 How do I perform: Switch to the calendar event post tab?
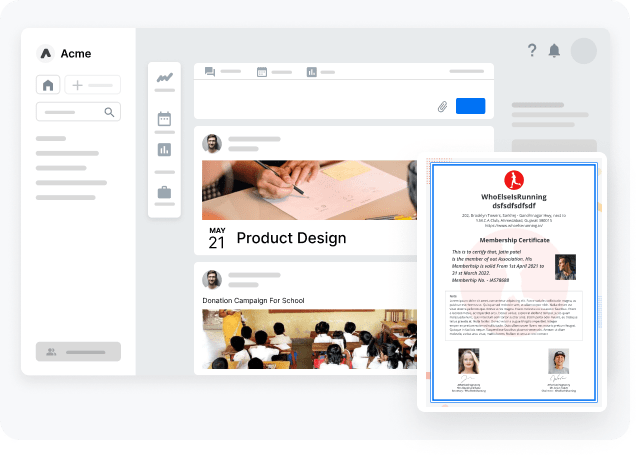point(262,72)
